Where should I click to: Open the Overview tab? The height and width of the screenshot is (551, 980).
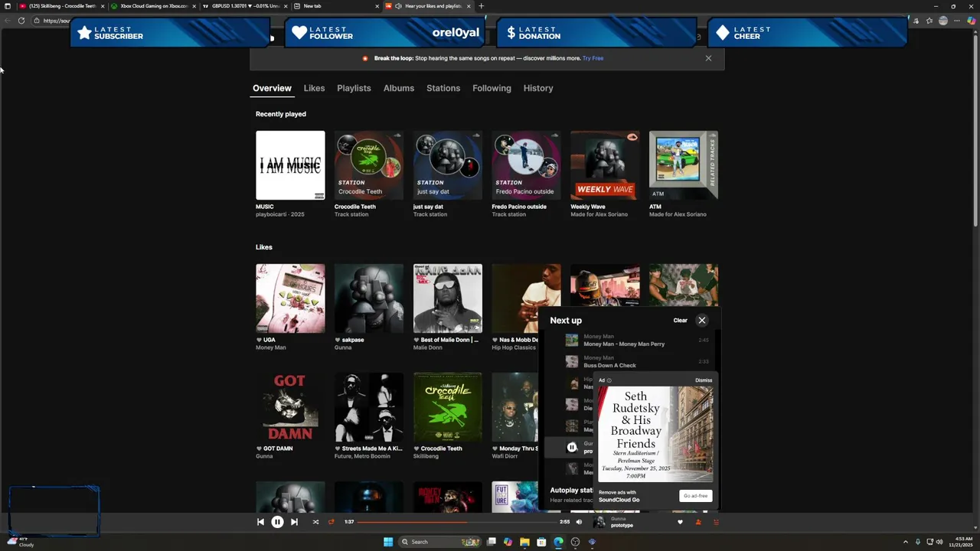pyautogui.click(x=272, y=88)
